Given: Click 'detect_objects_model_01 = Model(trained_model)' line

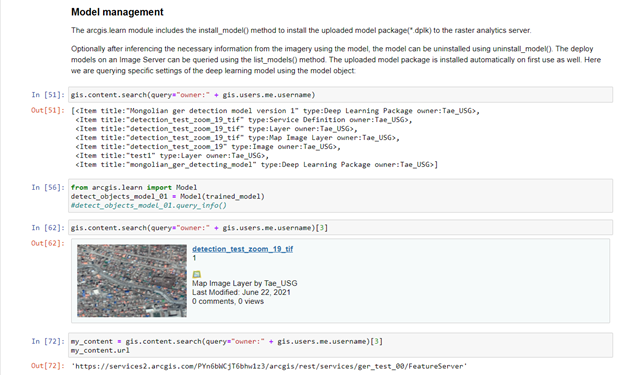Looking at the screenshot, I should [x=168, y=196].
